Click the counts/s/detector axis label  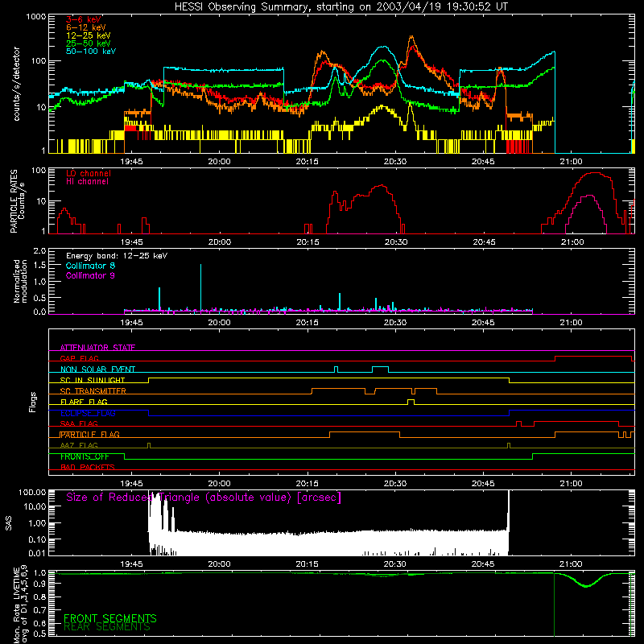coord(16,84)
